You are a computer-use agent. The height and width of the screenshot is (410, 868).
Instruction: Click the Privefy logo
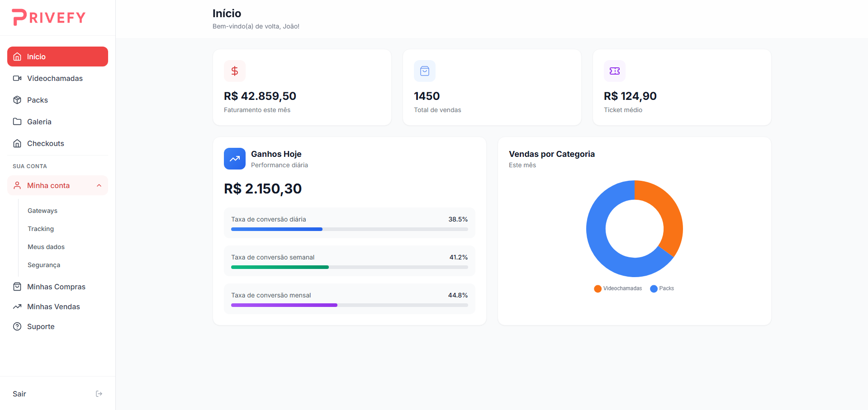pyautogui.click(x=48, y=17)
